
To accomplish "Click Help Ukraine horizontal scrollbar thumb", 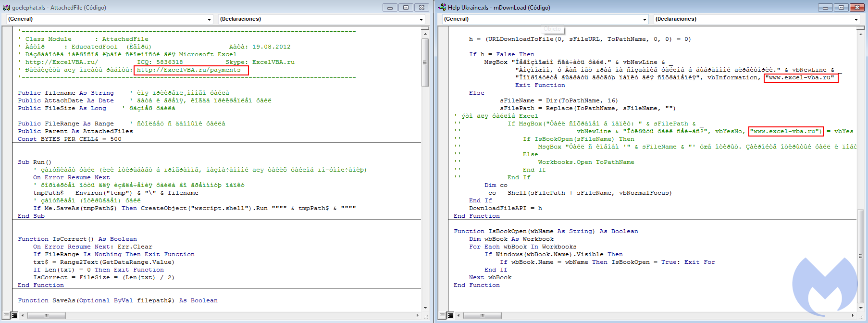I will click(482, 315).
